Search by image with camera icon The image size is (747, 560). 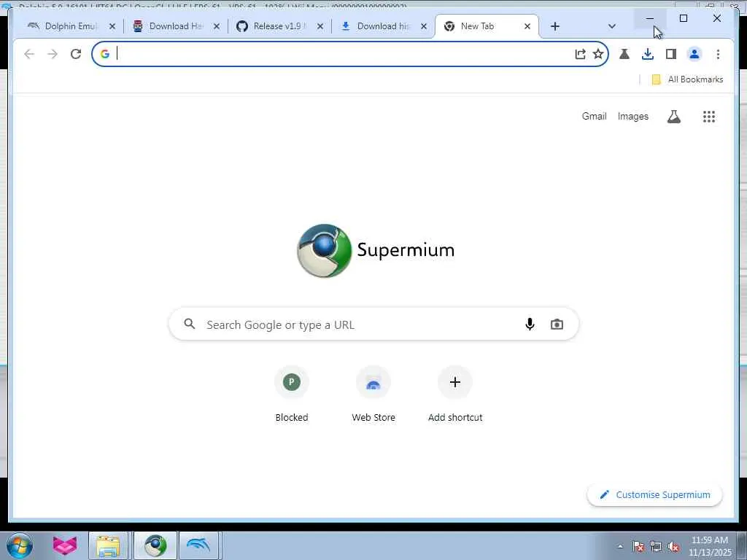point(557,324)
